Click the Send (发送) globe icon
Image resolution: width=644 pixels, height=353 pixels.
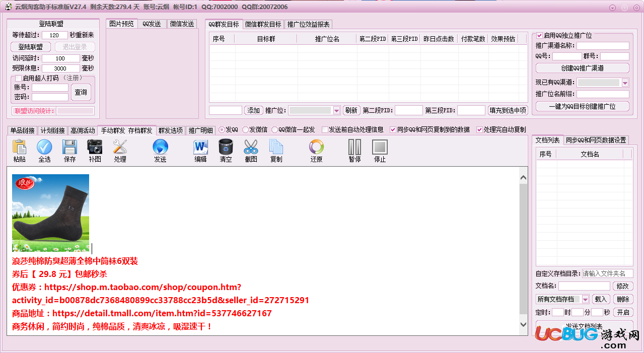point(160,147)
